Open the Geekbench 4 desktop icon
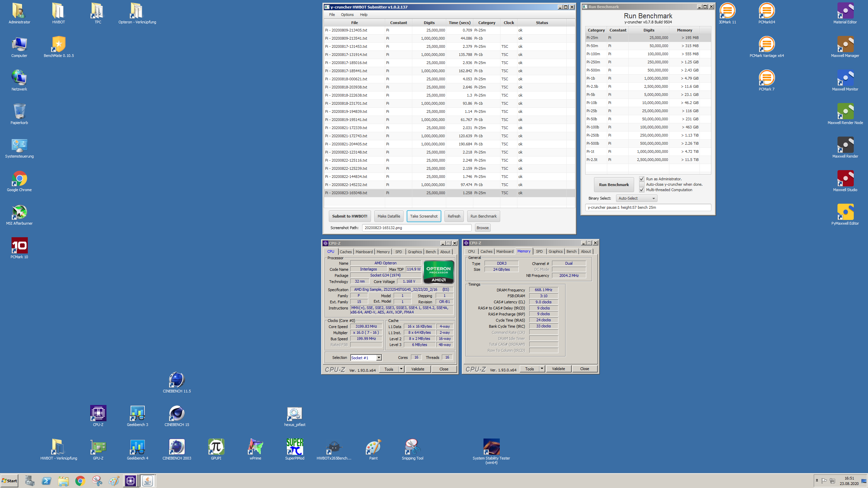 click(137, 449)
